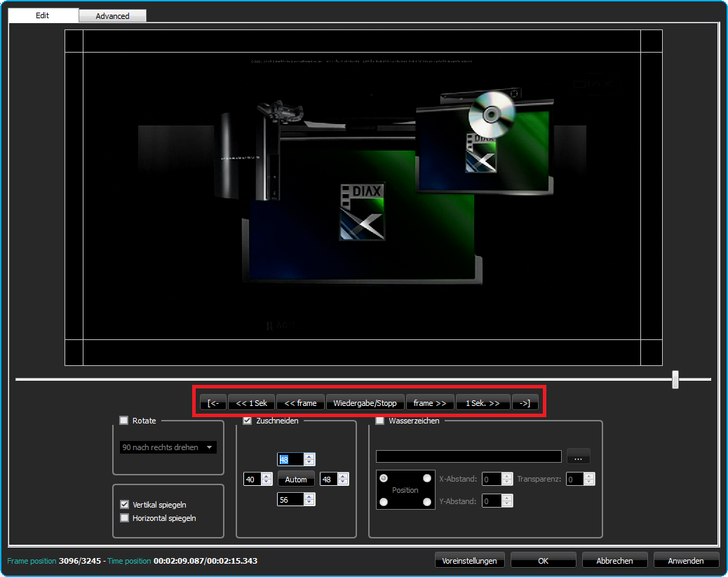This screenshot has width=728, height=577.
Task: Click the bottom crop field showing 56
Action: [x=290, y=499]
